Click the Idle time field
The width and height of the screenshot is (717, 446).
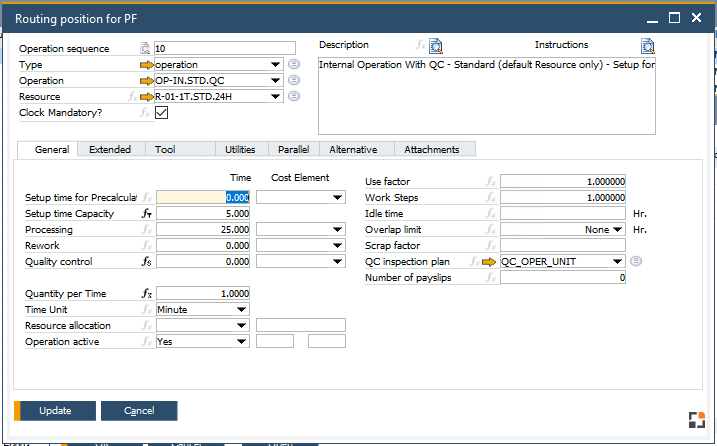pos(563,214)
